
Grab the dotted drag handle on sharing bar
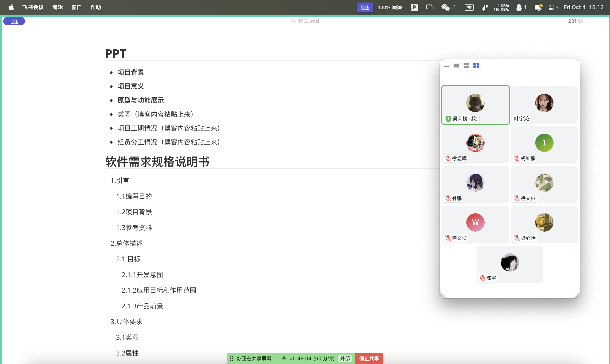(231, 358)
